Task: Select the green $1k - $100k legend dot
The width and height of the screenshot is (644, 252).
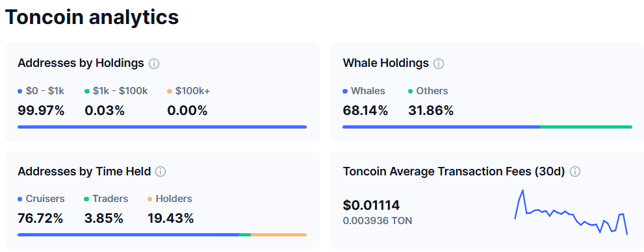Action: 87,92
